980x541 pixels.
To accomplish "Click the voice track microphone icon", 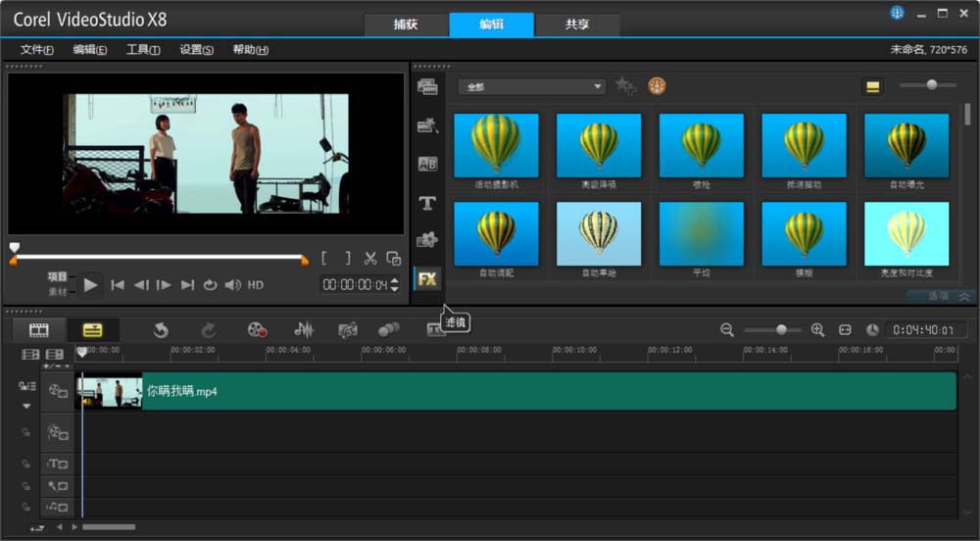I will tap(58, 486).
